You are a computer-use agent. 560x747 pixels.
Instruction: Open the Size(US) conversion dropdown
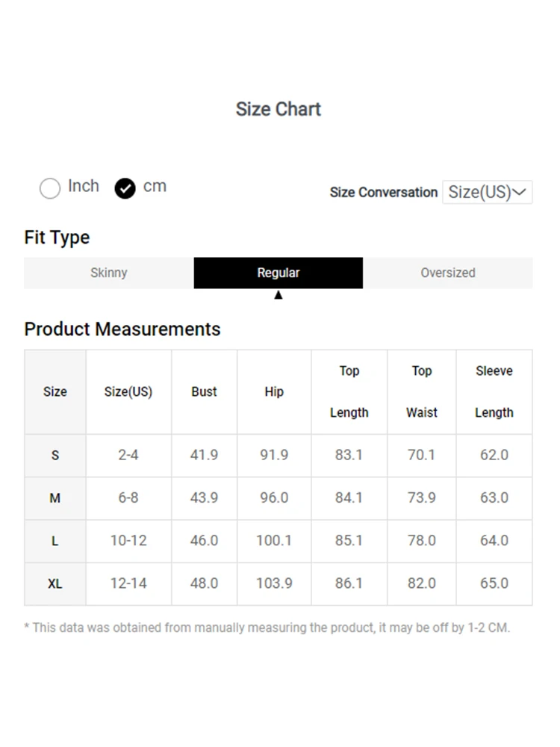click(x=487, y=192)
